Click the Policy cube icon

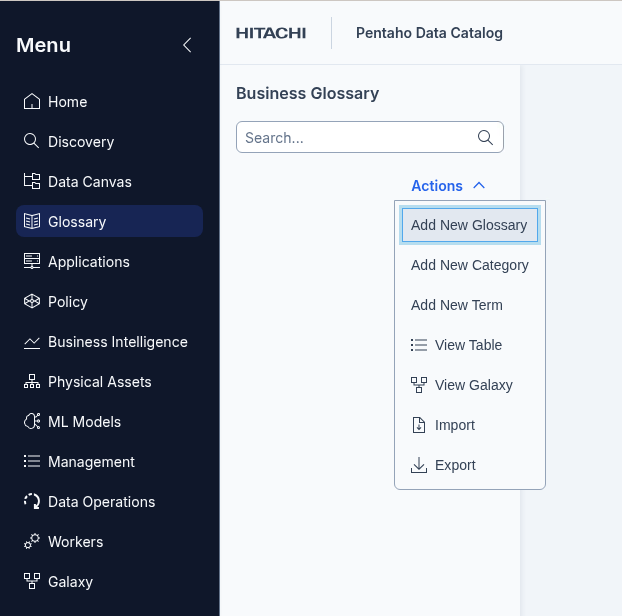tap(32, 302)
